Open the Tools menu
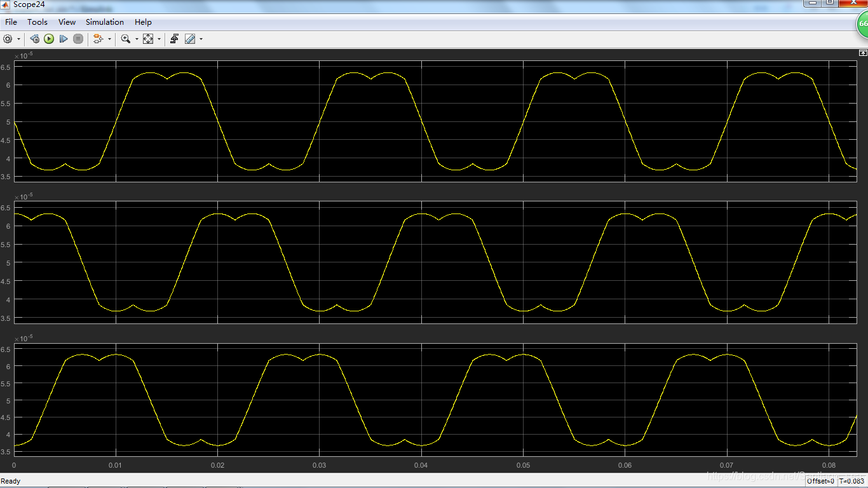Screen dimensions: 868x488 (37, 22)
